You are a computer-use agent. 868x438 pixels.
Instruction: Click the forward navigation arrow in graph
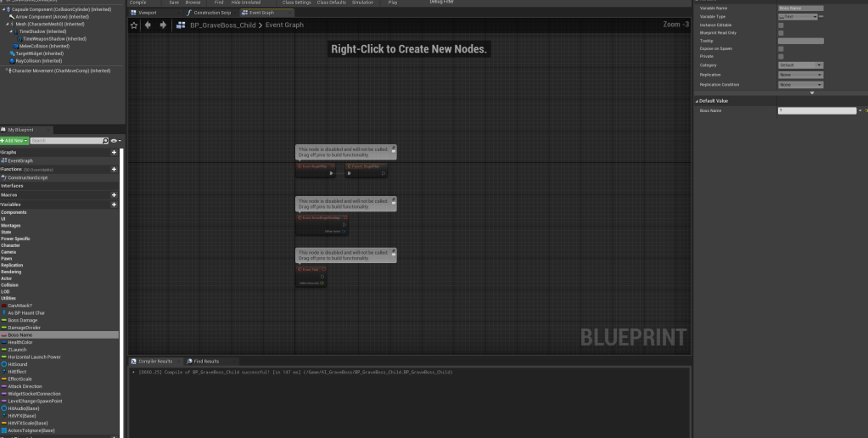(x=163, y=25)
